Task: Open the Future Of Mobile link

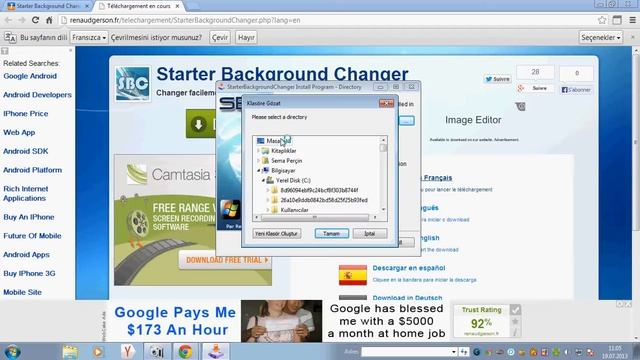Action: (x=32, y=236)
